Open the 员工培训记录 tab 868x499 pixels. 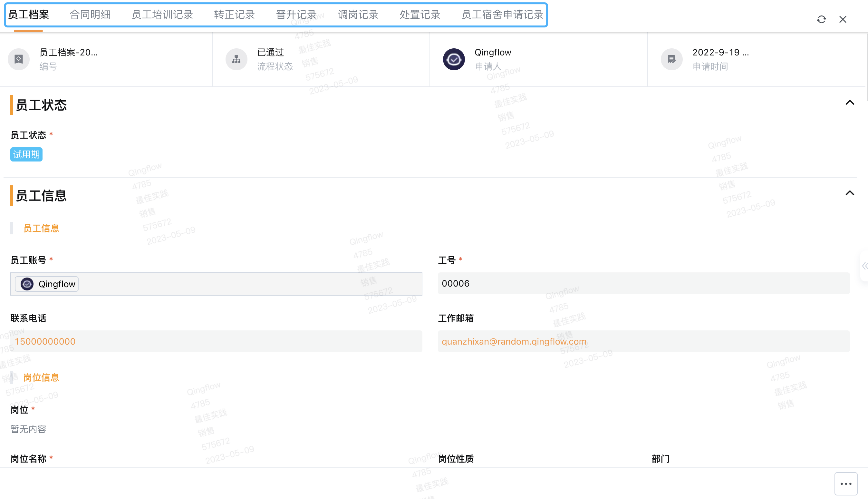(x=162, y=15)
